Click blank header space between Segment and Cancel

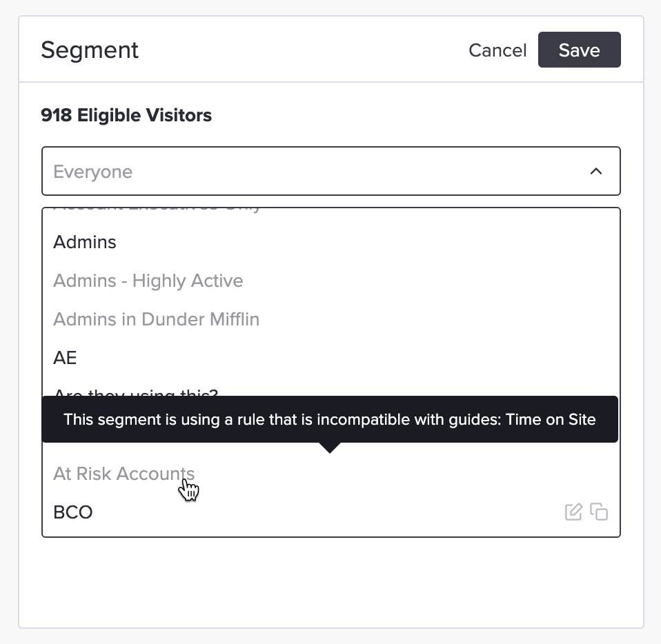[304, 50]
